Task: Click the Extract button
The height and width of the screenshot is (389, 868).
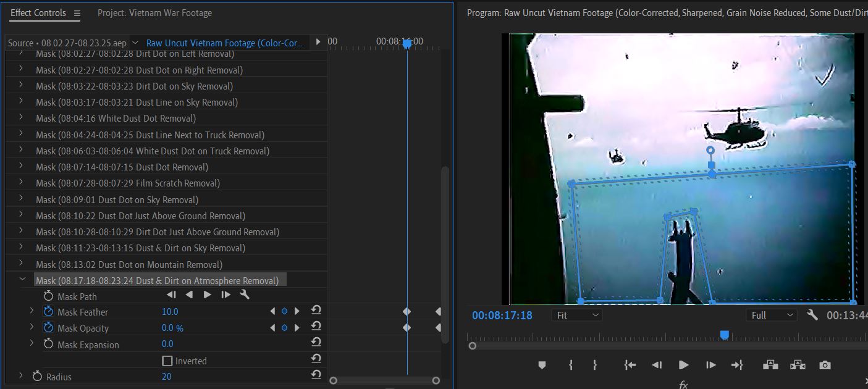Action: click(798, 365)
